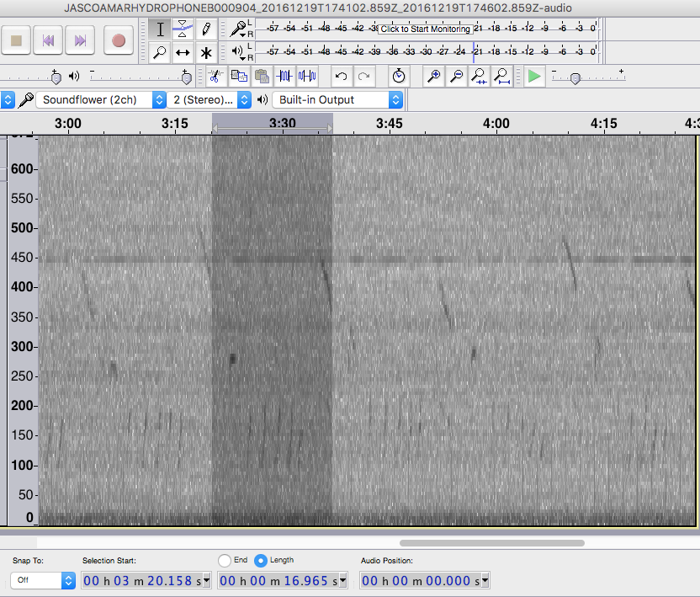Open the Soundflower (2ch) input dropdown
The image size is (700, 597).
(92, 99)
